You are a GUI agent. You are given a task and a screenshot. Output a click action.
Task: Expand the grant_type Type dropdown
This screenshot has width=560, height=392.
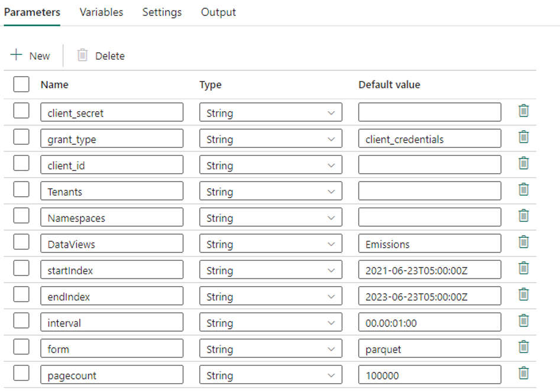271,138
